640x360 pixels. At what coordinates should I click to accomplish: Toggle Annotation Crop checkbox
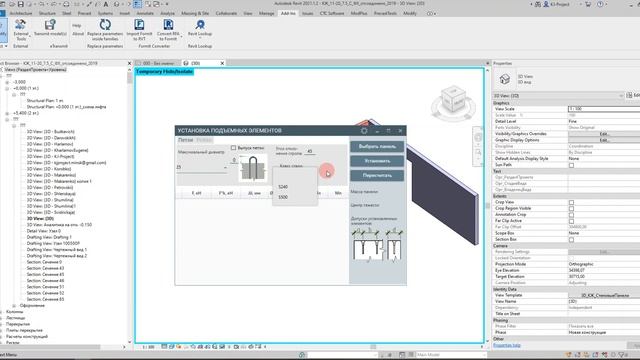click(x=571, y=215)
